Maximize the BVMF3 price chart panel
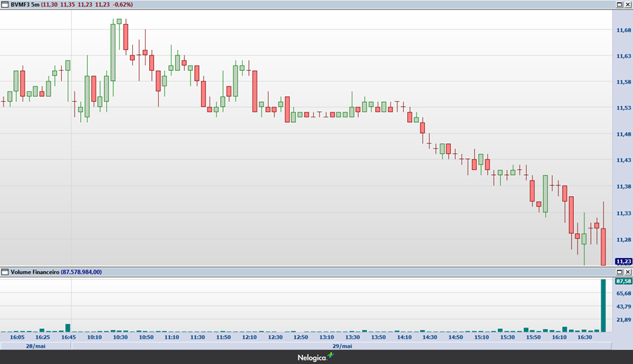The width and height of the screenshot is (633, 364). (x=619, y=4)
